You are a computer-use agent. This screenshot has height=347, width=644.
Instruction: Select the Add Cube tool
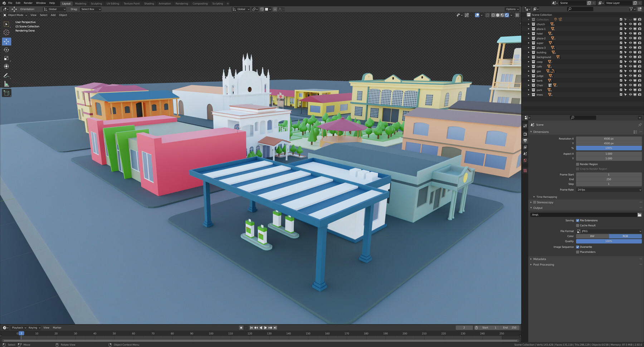pyautogui.click(x=6, y=92)
